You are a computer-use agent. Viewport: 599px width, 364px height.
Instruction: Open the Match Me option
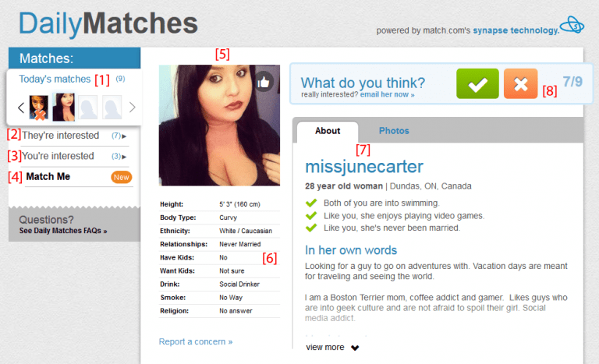pos(48,176)
